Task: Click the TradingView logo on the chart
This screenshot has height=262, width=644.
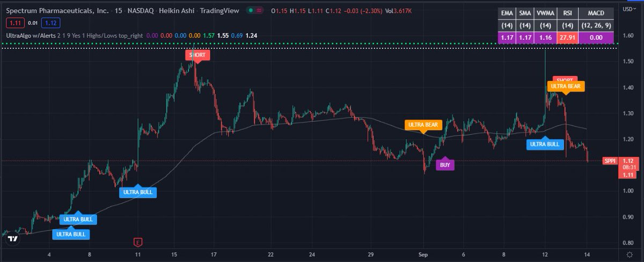Action: [12, 238]
